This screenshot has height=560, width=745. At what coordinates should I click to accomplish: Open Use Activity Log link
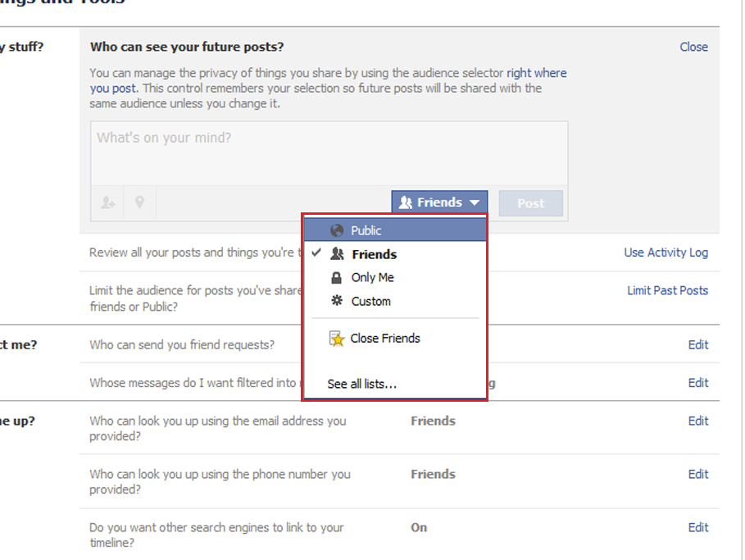pos(666,253)
